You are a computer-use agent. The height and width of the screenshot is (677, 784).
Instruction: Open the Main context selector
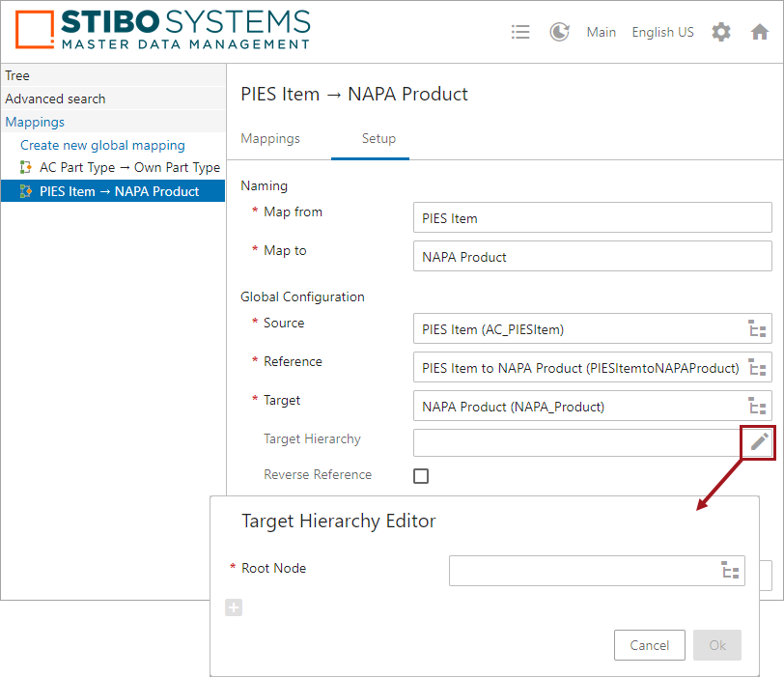tap(601, 32)
